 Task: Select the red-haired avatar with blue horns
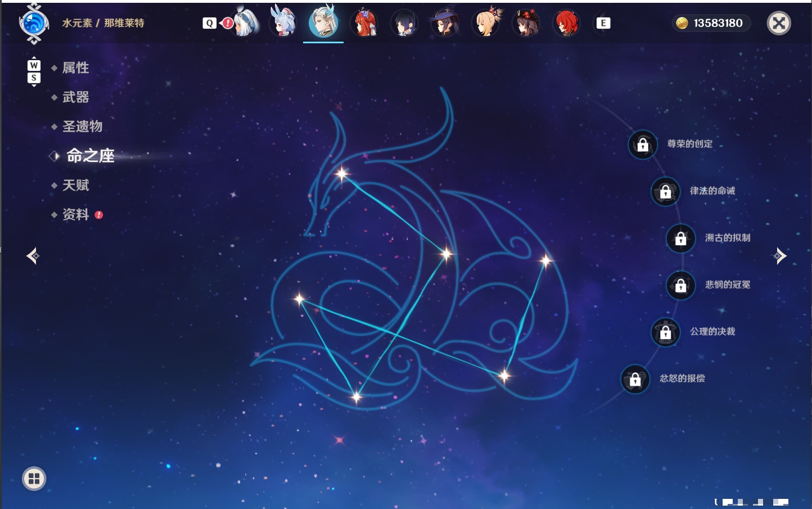click(x=364, y=23)
